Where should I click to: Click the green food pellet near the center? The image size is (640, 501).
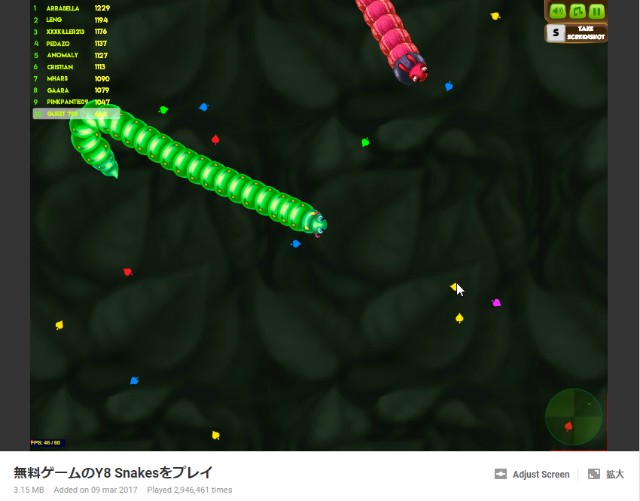coord(366,142)
